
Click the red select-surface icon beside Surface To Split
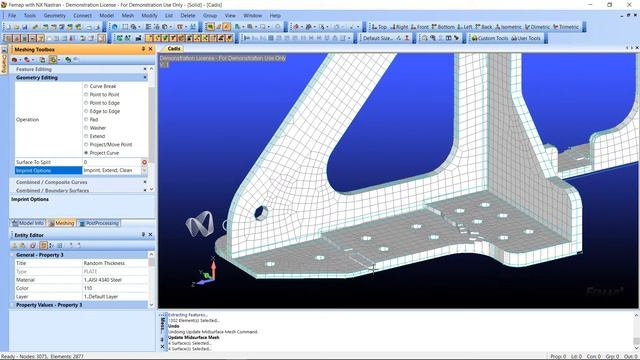[144, 162]
